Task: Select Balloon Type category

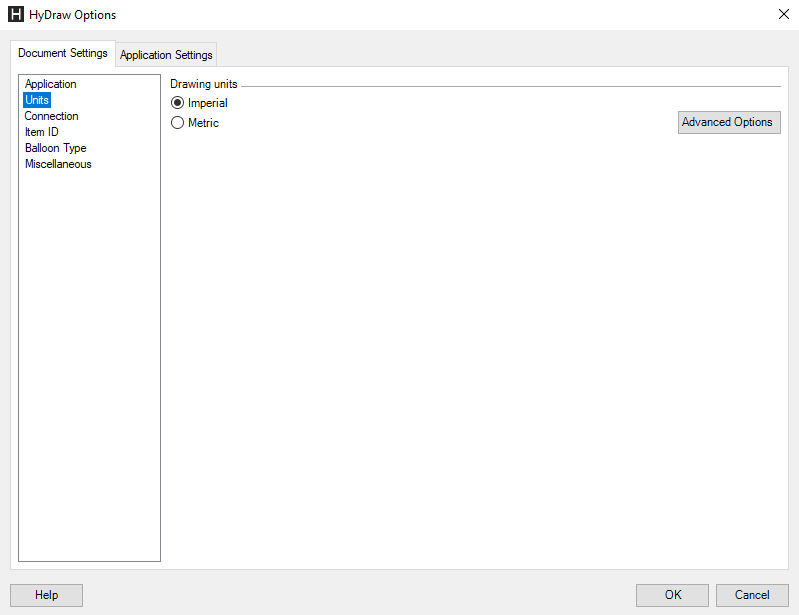Action: 56,148
